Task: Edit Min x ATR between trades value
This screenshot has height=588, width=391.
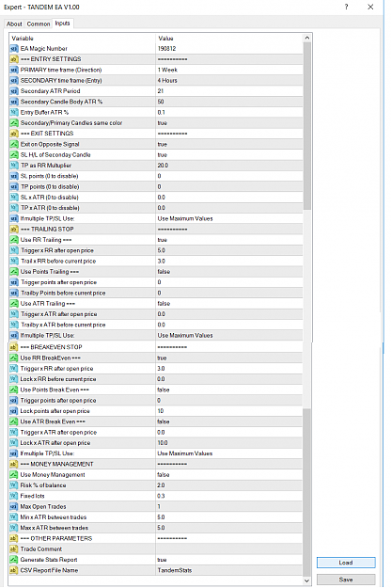Action: coord(228,517)
